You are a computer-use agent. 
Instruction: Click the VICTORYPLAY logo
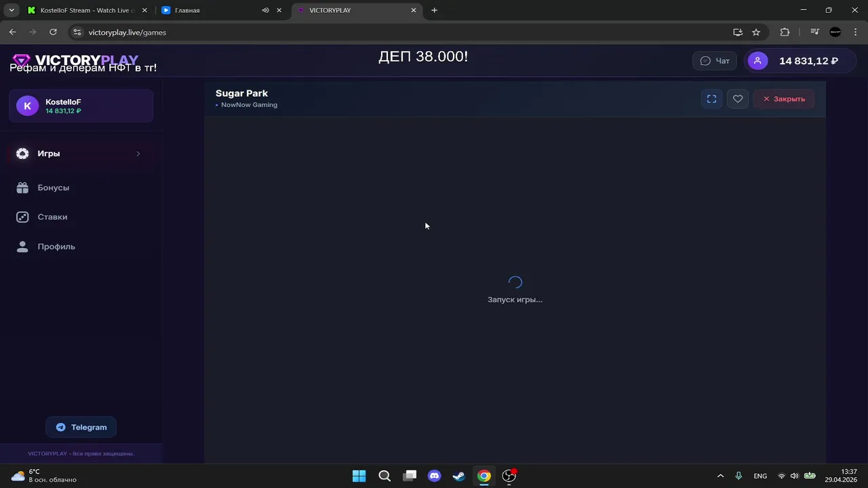[x=75, y=60]
